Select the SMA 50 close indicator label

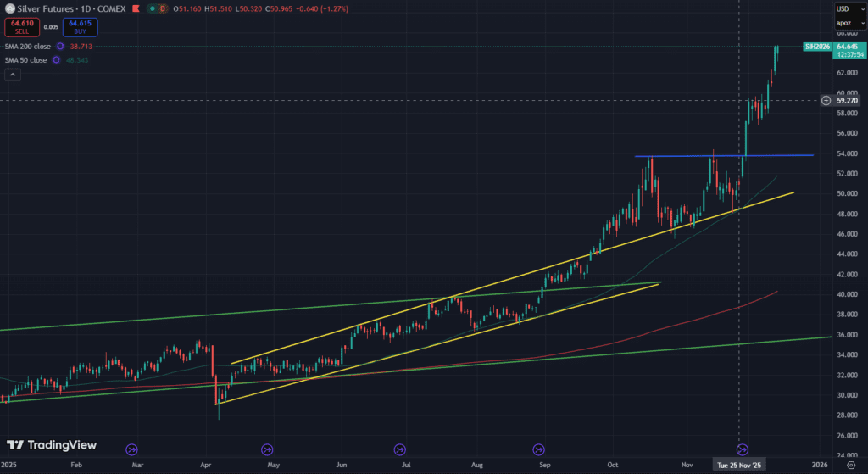(25, 60)
